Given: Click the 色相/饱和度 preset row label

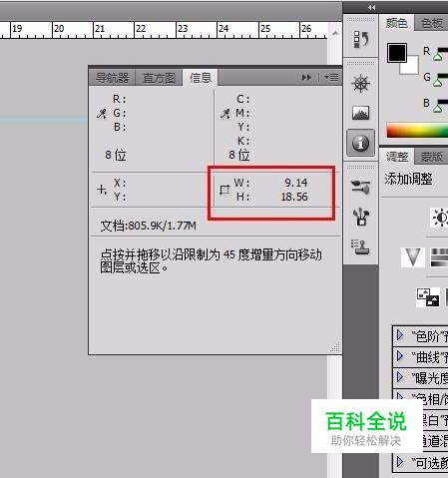Looking at the screenshot, I should (x=431, y=399).
